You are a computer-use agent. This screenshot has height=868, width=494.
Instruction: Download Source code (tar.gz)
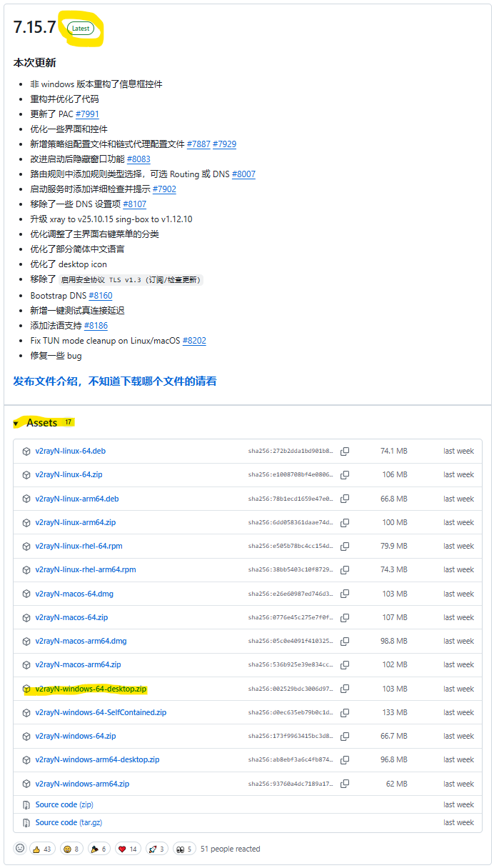69,823
